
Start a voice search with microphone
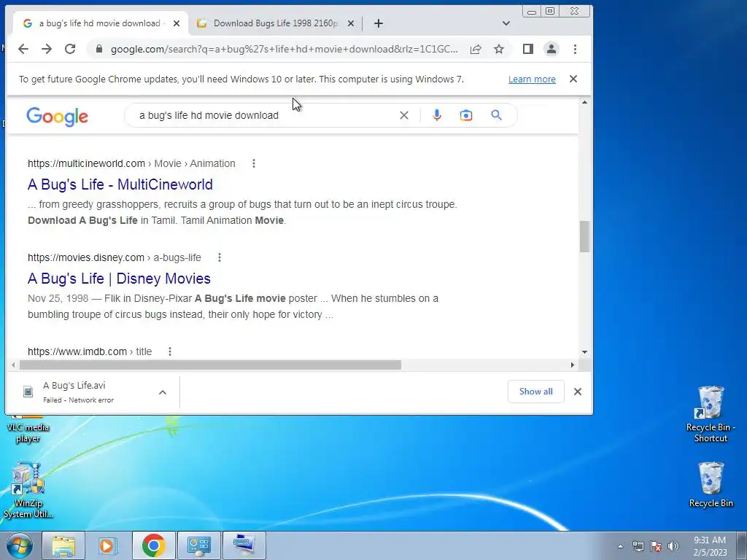click(x=436, y=115)
